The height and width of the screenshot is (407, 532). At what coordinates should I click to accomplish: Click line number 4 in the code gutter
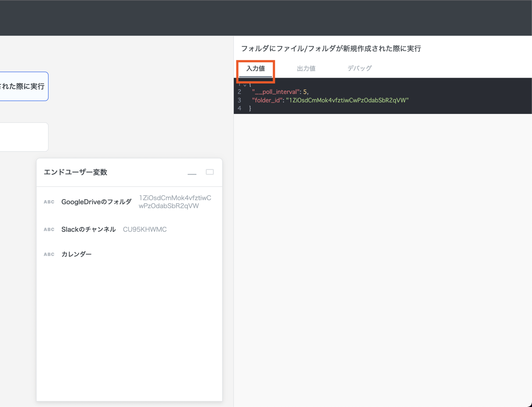pos(240,108)
